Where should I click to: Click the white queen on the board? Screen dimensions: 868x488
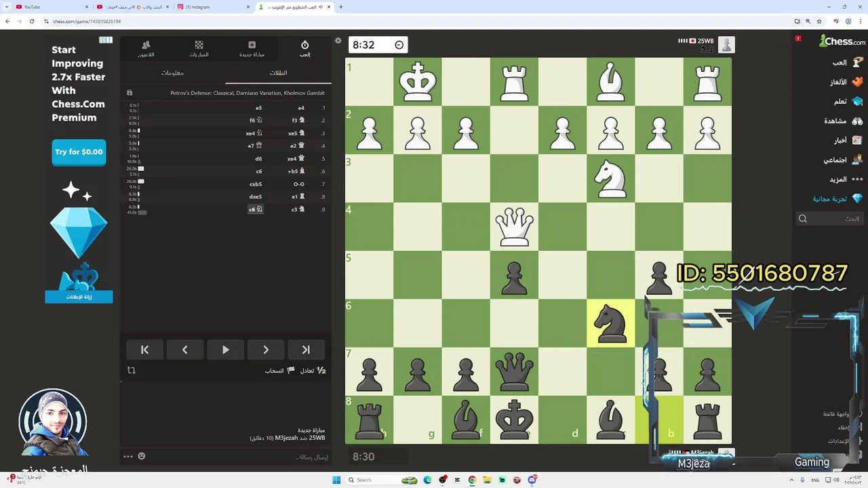(514, 227)
